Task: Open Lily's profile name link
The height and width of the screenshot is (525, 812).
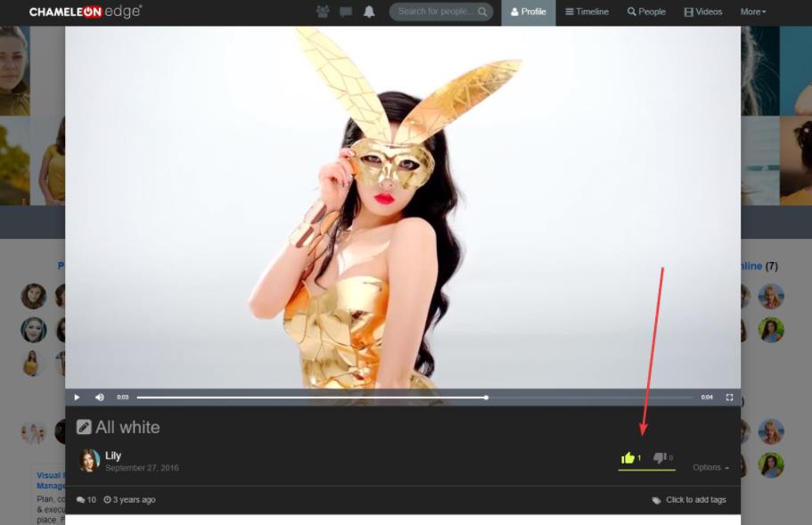Action: (113, 455)
